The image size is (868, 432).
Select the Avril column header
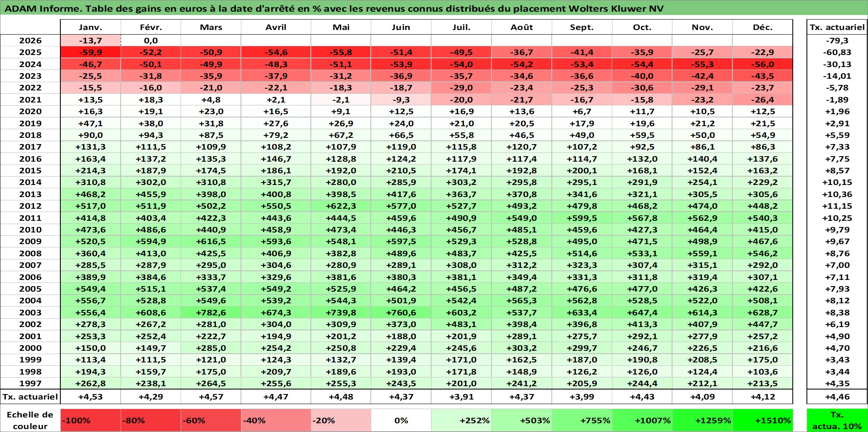pyautogui.click(x=276, y=27)
